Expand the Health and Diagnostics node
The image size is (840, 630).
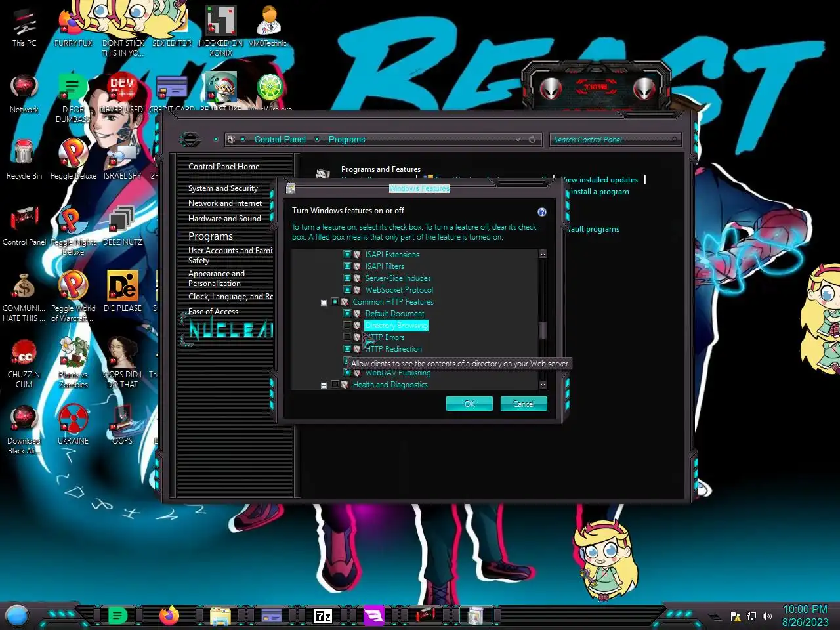(x=324, y=385)
